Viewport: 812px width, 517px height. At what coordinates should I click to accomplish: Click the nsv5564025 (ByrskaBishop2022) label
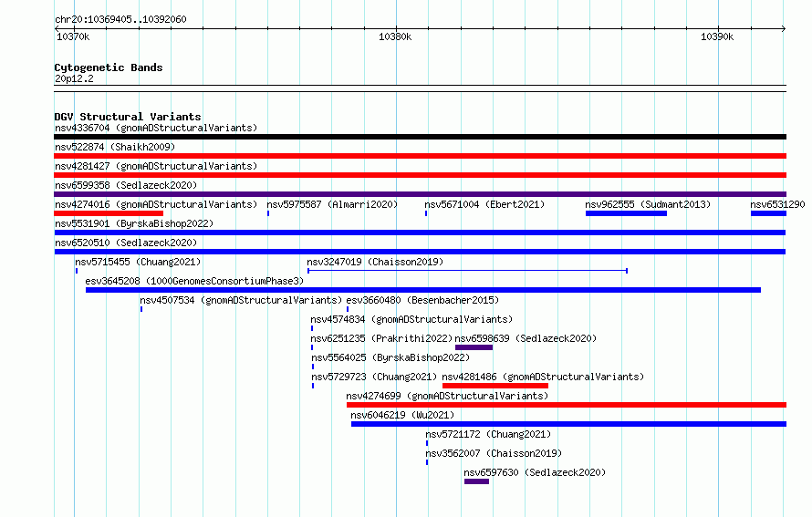(x=390, y=357)
